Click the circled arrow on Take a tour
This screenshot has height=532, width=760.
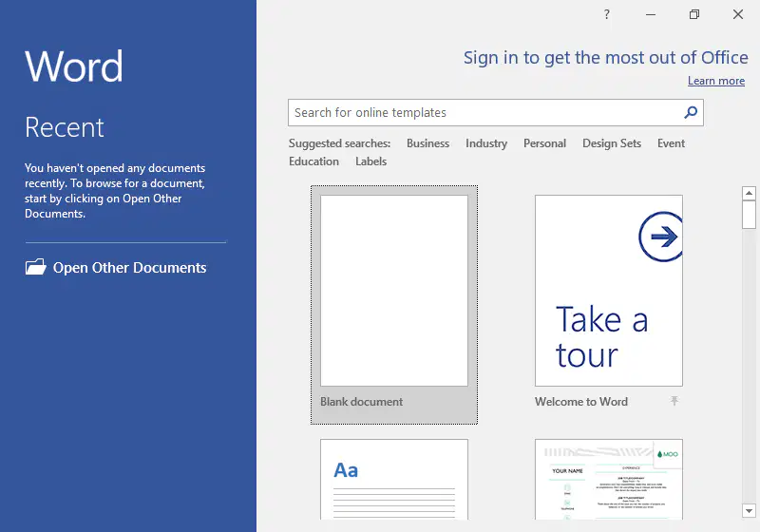[660, 237]
